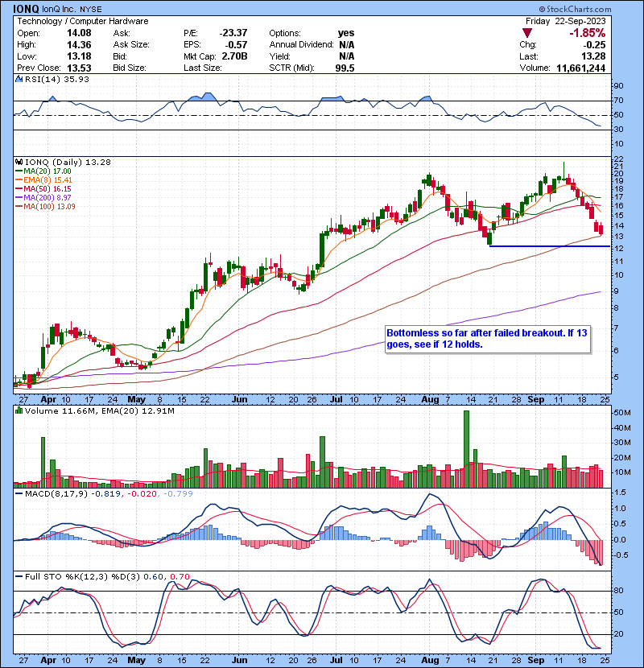
Task: Click the Mkt Cap 2.70B value
Action: pyautogui.click(x=234, y=56)
